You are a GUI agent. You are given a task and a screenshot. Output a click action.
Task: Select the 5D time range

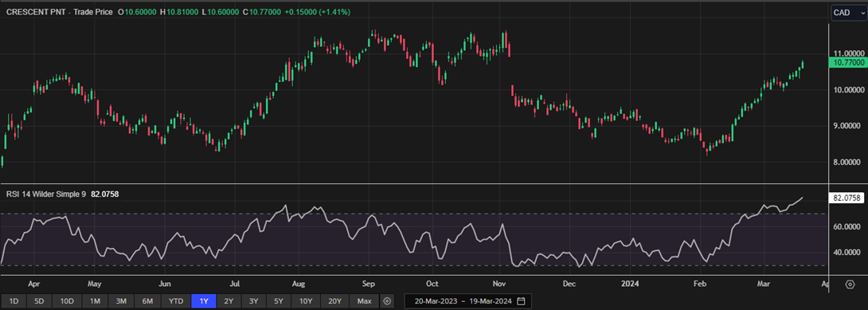pos(39,301)
